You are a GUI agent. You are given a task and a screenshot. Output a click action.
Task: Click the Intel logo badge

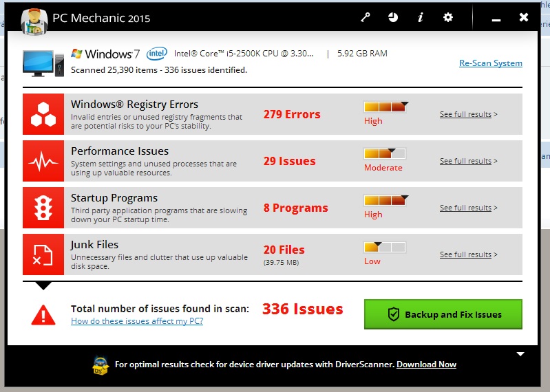pos(157,54)
